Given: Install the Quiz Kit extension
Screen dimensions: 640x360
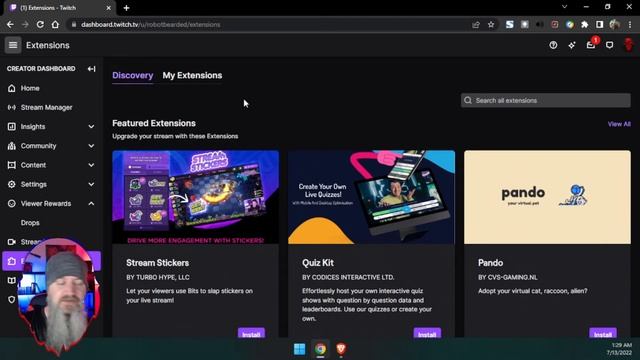Looking at the screenshot, I should coord(427,333).
